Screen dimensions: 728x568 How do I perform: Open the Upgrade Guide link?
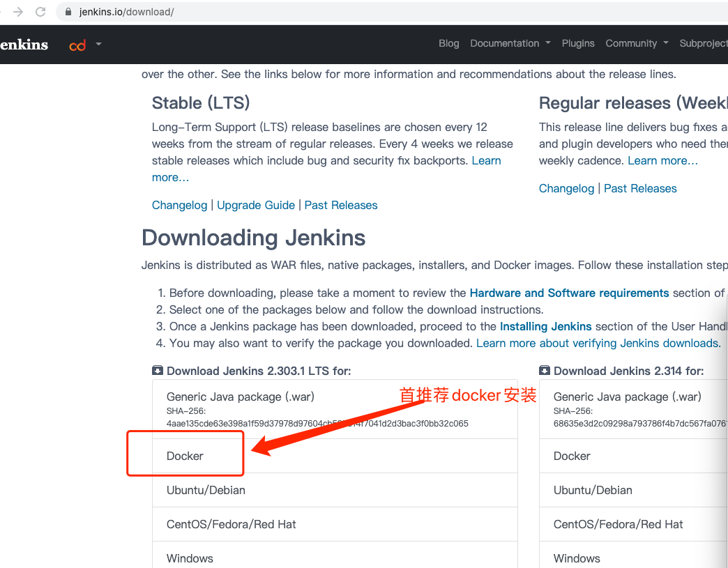click(256, 205)
